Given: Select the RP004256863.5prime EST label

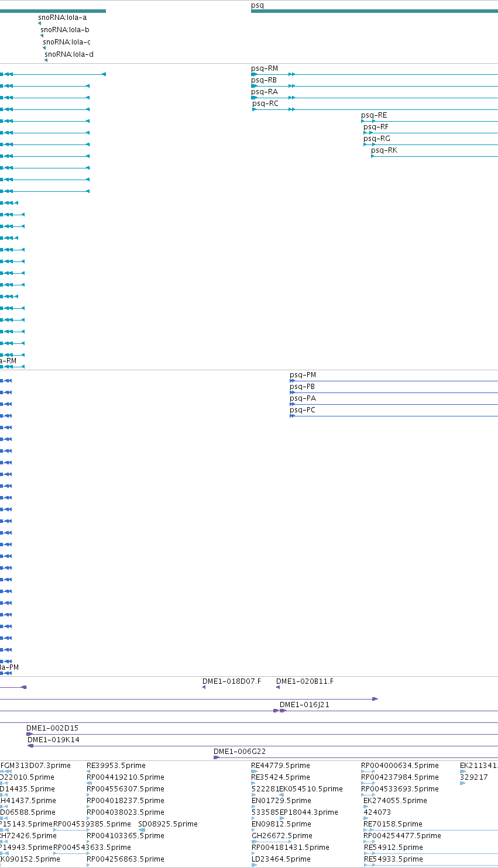Looking at the screenshot, I should pyautogui.click(x=125, y=859).
